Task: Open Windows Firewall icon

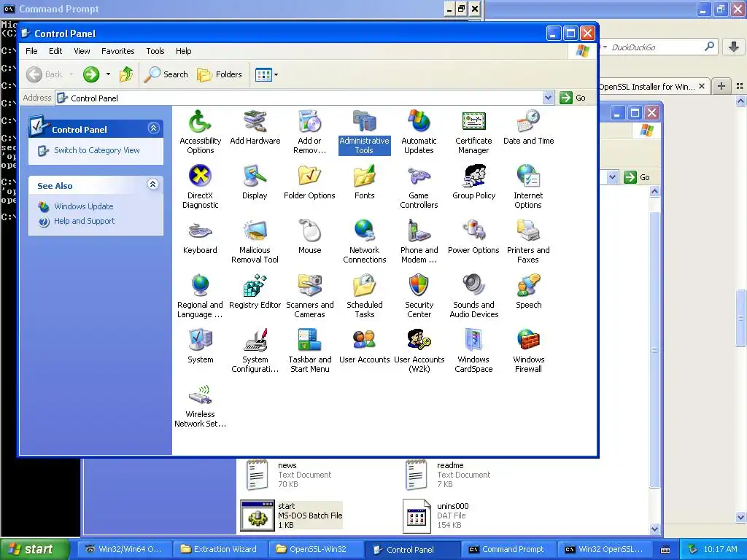Action: (528, 351)
